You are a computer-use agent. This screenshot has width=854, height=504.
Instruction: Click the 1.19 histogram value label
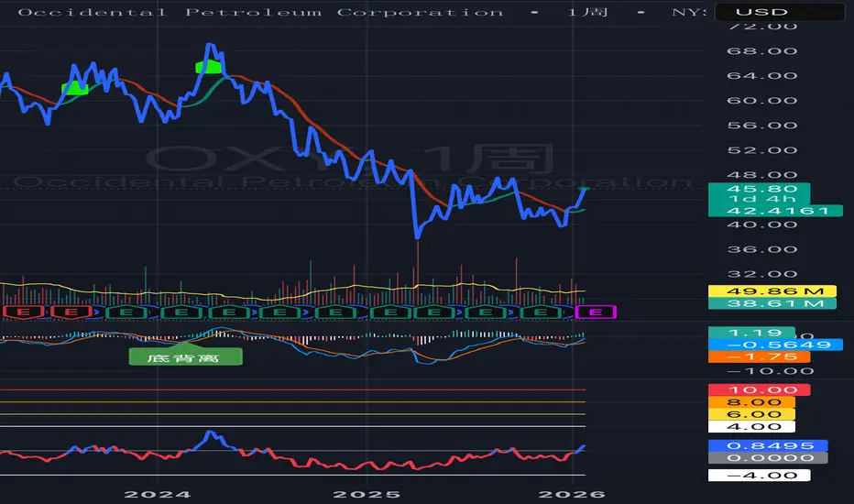(x=752, y=333)
